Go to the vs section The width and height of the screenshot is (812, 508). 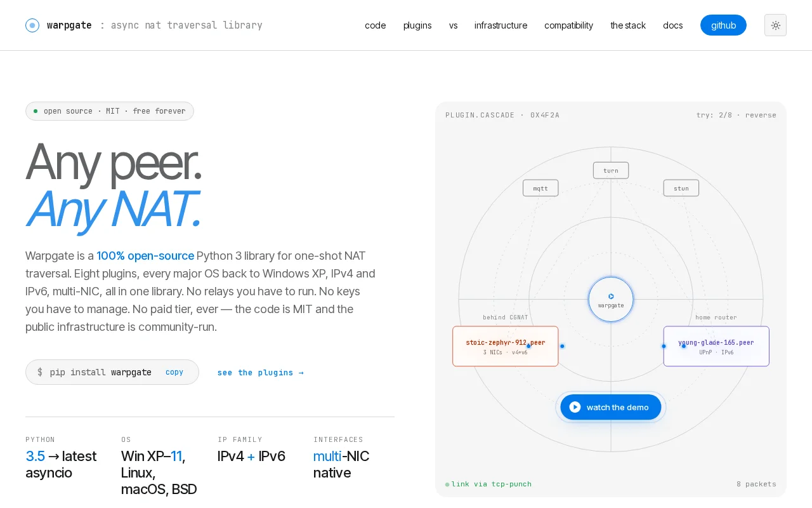coord(453,25)
